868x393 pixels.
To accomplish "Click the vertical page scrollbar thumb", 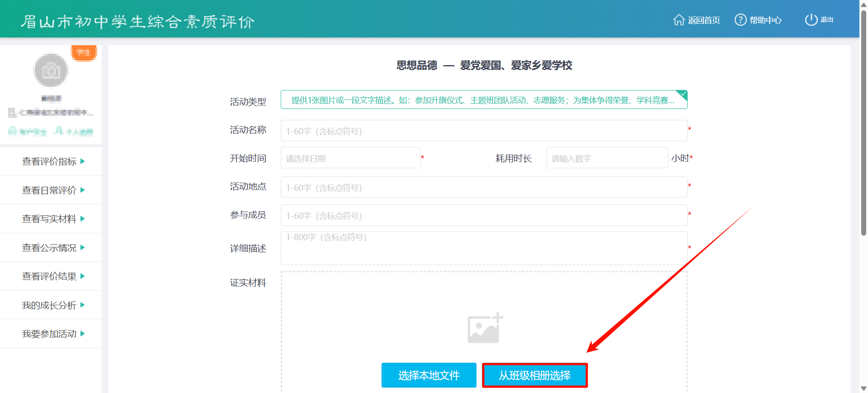I will (863, 122).
